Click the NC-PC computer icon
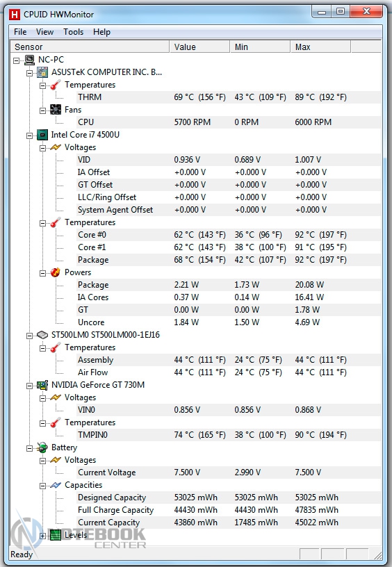 click(x=30, y=60)
